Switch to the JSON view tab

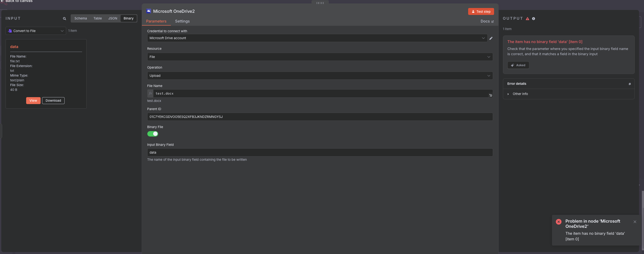(x=113, y=18)
